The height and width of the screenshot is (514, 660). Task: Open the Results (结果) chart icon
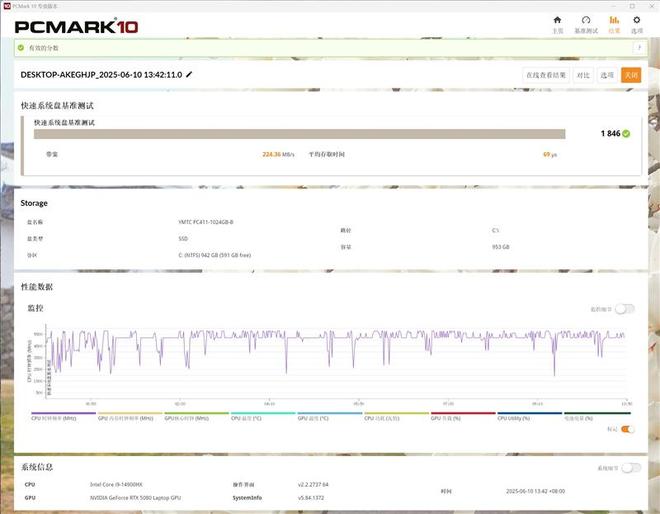[x=614, y=24]
